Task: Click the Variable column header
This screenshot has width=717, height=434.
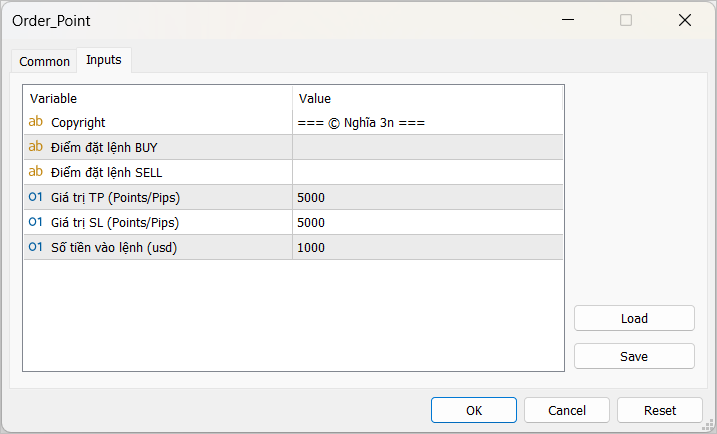Action: [x=157, y=98]
